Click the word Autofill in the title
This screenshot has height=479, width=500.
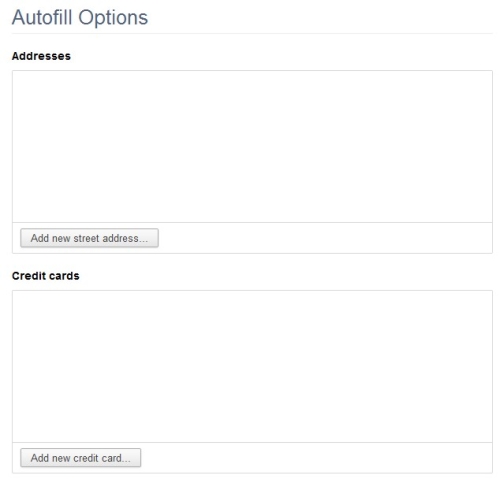42,17
